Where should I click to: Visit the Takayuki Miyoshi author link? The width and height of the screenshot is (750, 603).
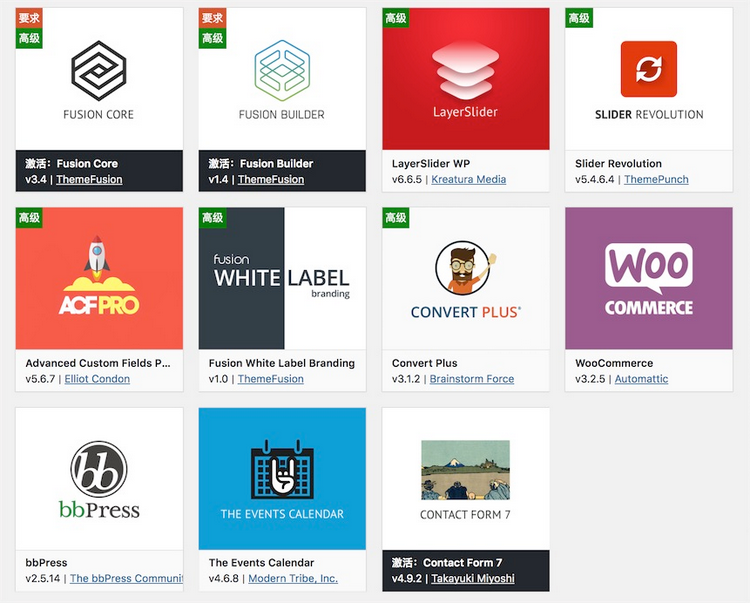click(473, 578)
